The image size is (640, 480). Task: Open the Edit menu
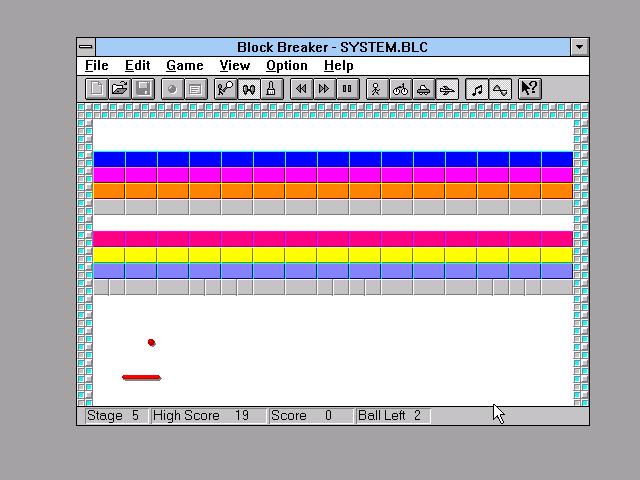pyautogui.click(x=138, y=66)
